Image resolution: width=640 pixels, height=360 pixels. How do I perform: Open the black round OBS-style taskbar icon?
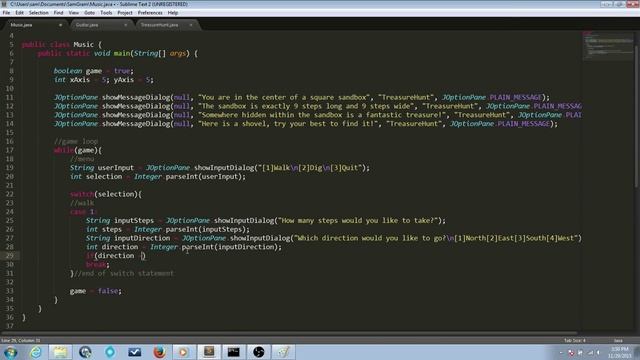[x=258, y=352]
